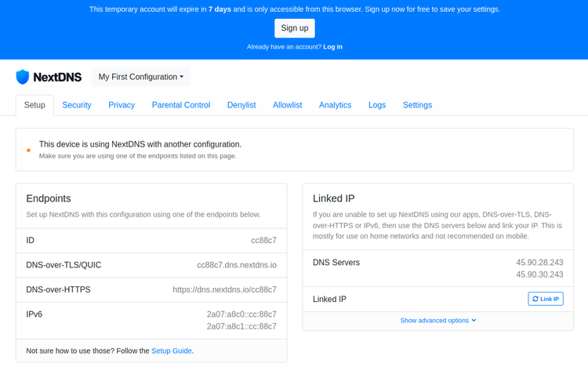Image resolution: width=588 pixels, height=367 pixels.
Task: Expand Show advanced options
Action: [438, 321]
